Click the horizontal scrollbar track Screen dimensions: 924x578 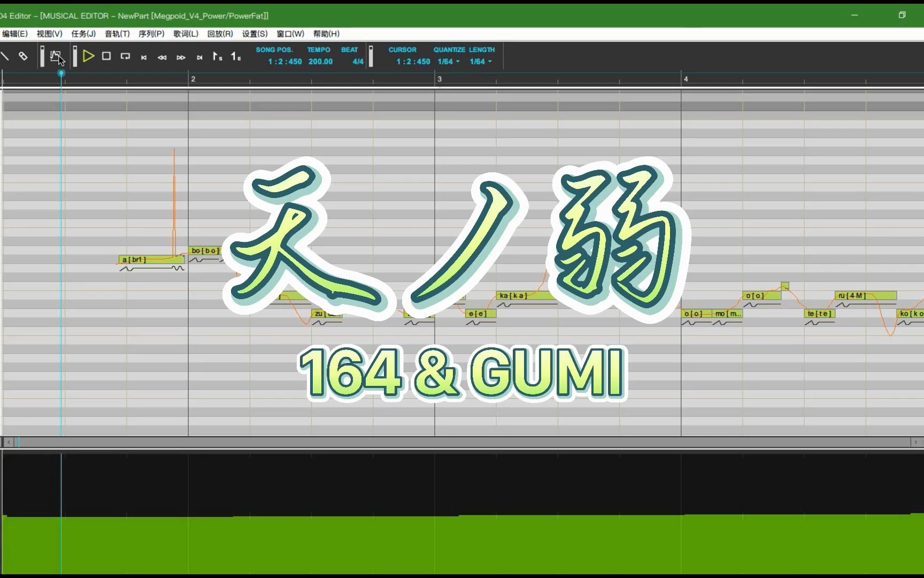pyautogui.click(x=463, y=442)
